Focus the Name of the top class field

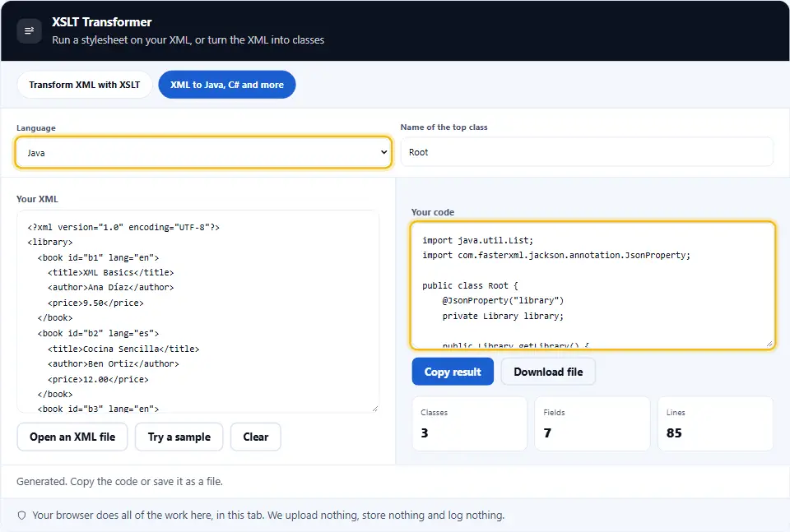(x=587, y=152)
